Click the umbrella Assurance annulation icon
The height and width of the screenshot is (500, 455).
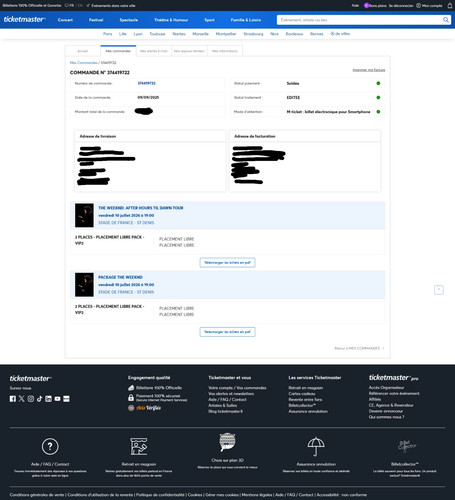(x=316, y=446)
